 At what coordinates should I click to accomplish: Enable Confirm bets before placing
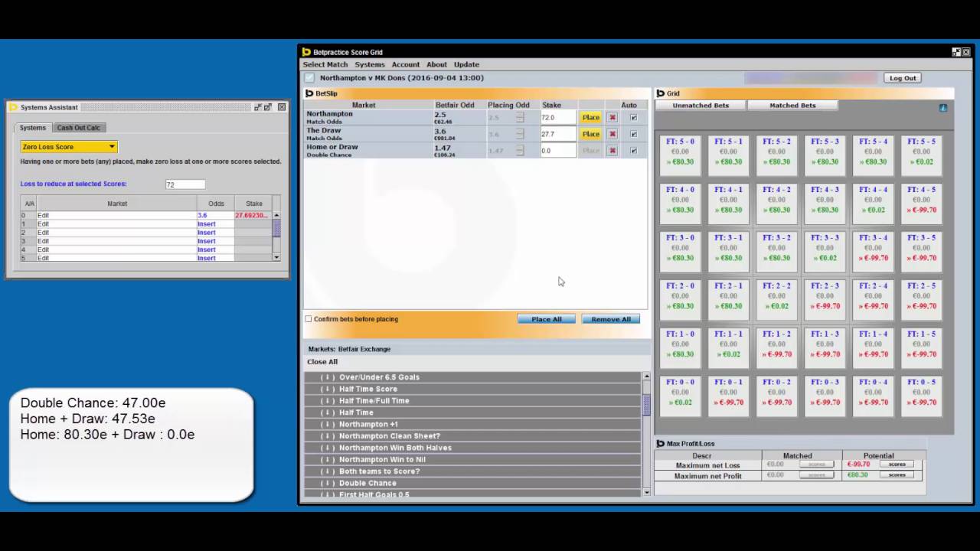[x=309, y=319]
